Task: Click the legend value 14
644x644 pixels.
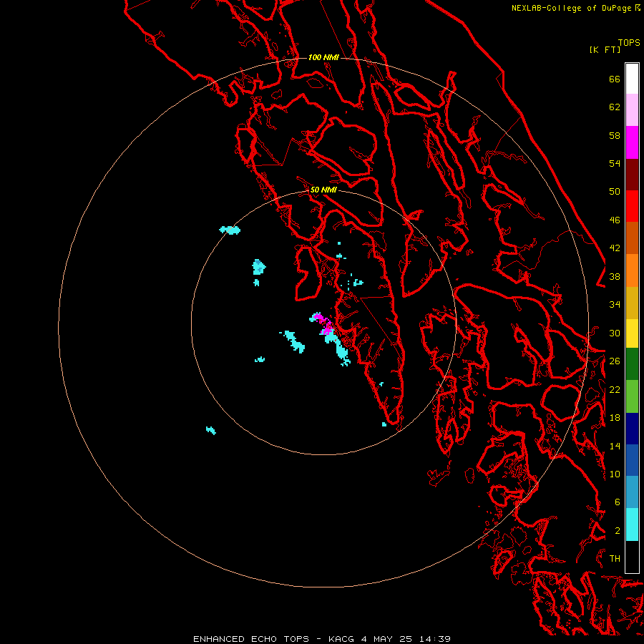Action: pos(615,446)
